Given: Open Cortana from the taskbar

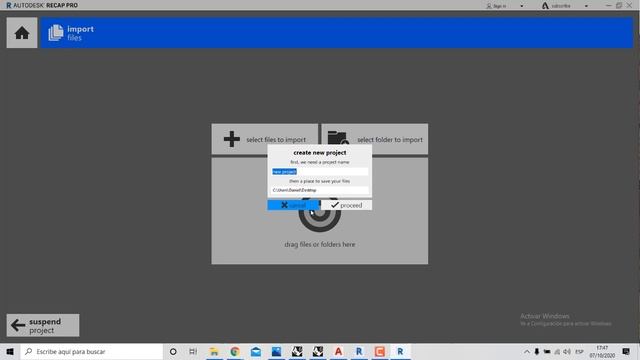Looking at the screenshot, I should click(x=173, y=351).
